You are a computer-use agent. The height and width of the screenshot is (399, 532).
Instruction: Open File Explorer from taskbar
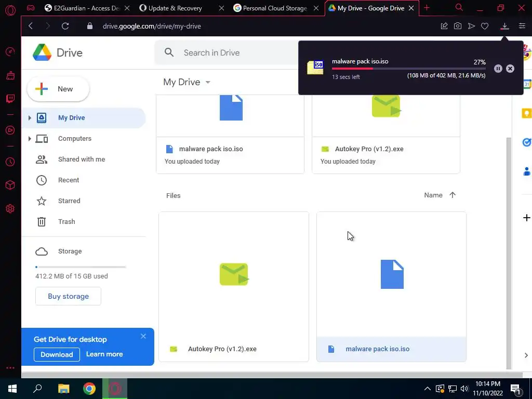(x=63, y=389)
